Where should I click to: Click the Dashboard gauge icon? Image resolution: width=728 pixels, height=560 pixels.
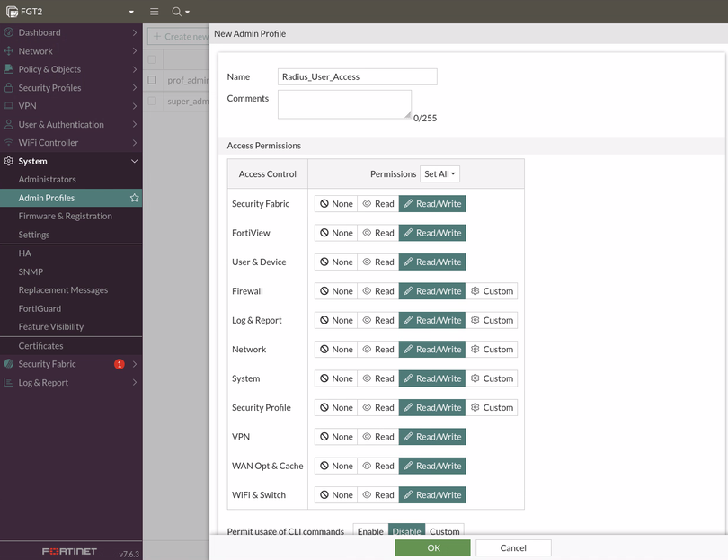coord(8,32)
